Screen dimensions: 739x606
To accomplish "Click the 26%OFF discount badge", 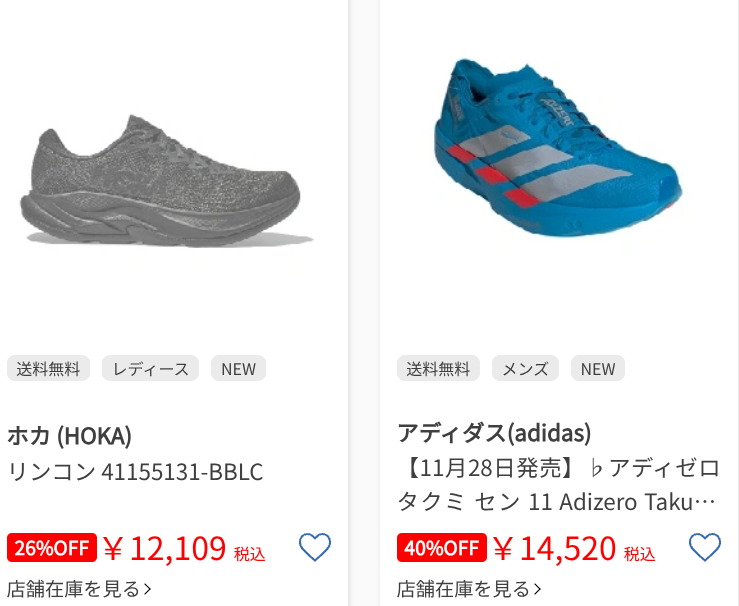I will coord(52,548).
